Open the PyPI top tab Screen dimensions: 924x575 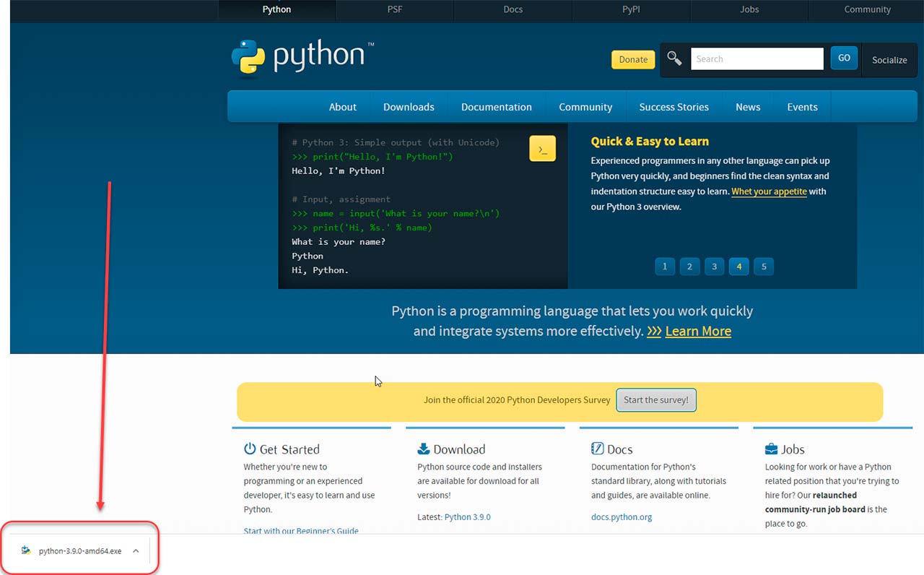click(631, 9)
